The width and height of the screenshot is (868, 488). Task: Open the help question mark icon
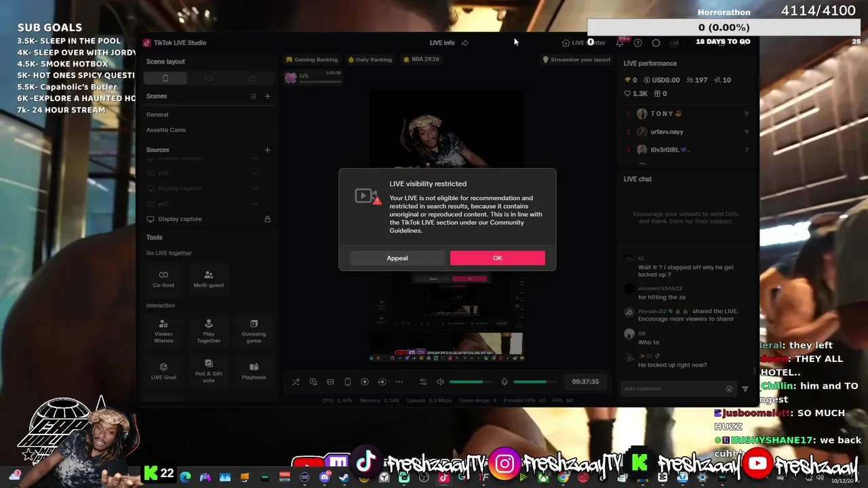(637, 43)
